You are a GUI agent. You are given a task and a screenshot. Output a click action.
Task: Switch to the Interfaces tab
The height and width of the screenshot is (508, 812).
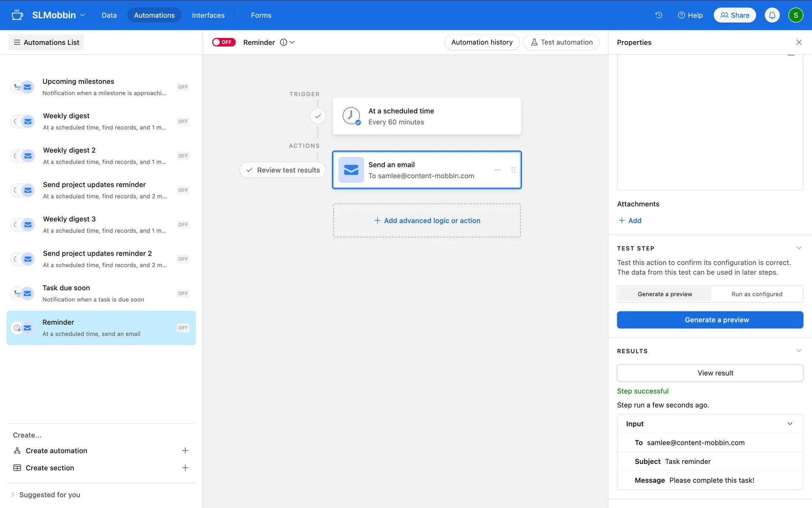pos(208,15)
